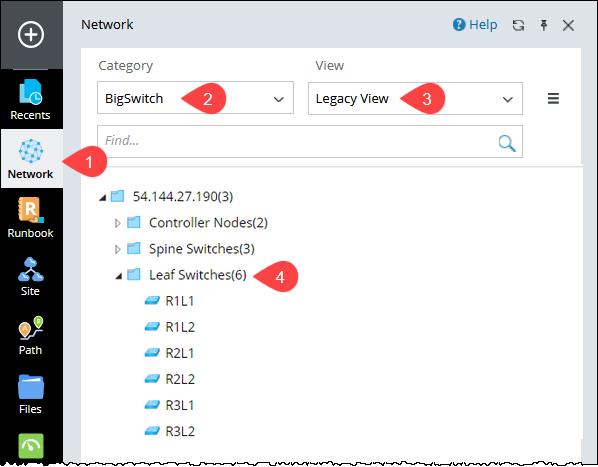The image size is (598, 467).
Task: Open the BigSwitch Category dropdown
Action: [195, 98]
